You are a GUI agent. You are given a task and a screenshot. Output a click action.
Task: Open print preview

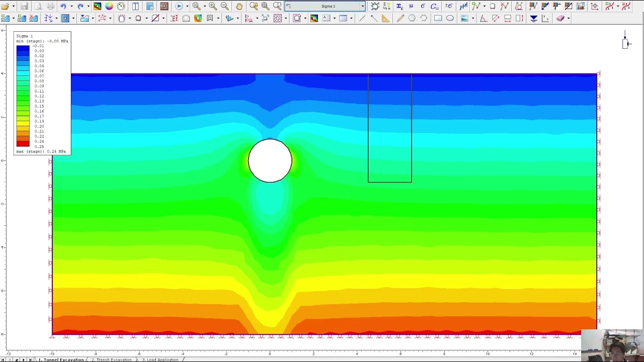point(38,6)
